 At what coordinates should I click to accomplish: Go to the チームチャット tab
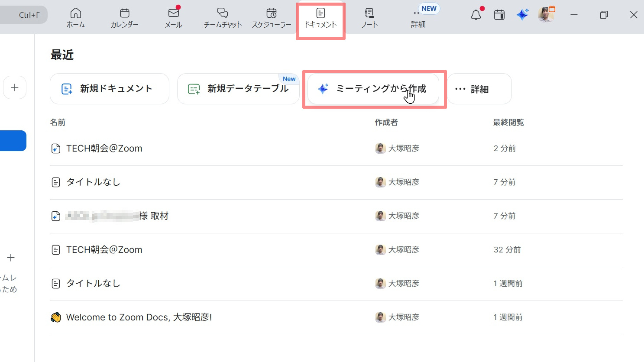pos(223,18)
